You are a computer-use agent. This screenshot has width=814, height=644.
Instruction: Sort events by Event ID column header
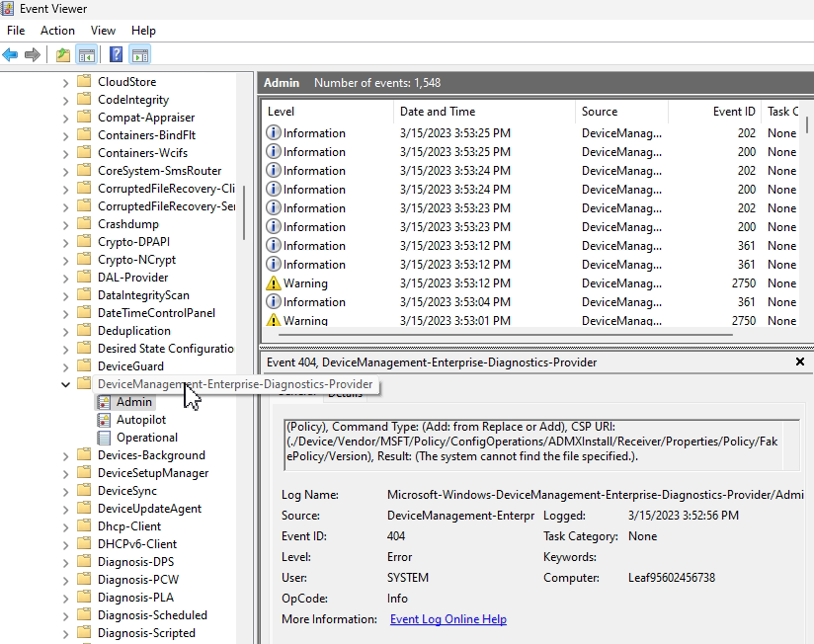point(715,112)
